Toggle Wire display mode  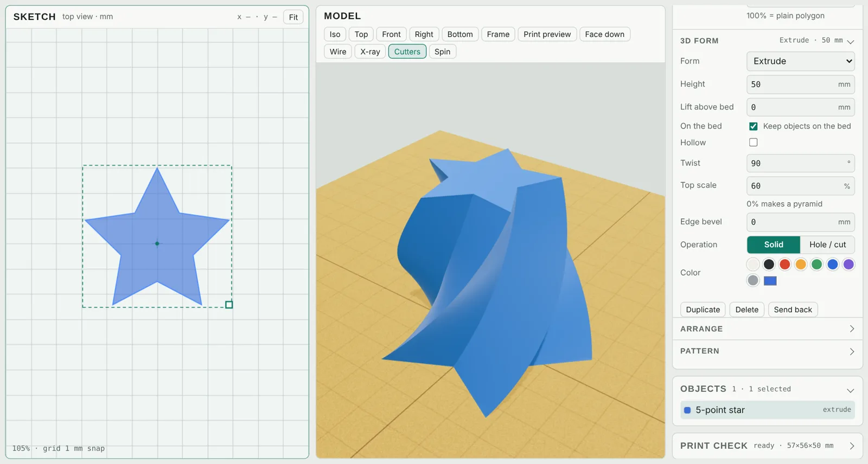338,51
